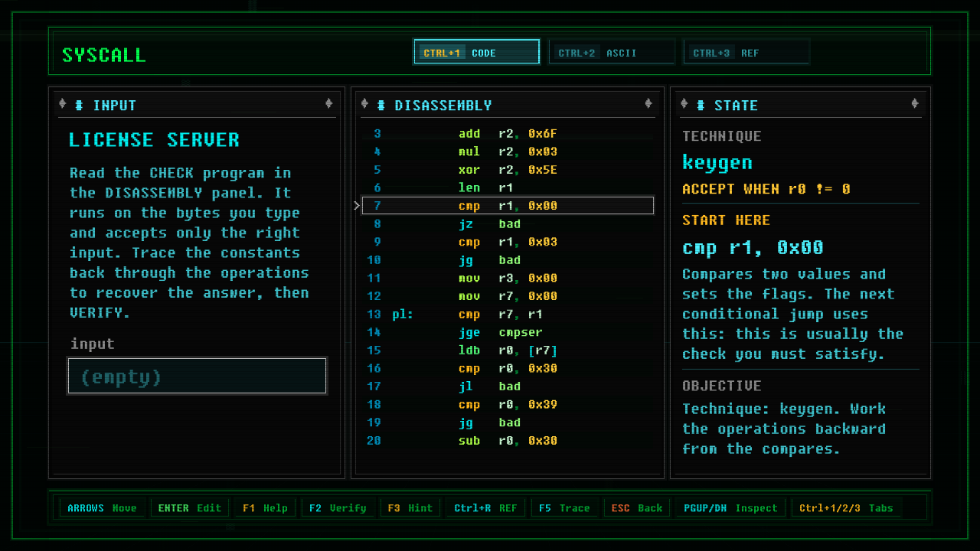This screenshot has height=551, width=980.
Task: Select highlighted line 7 cmp r1, 0x00
Action: point(508,206)
